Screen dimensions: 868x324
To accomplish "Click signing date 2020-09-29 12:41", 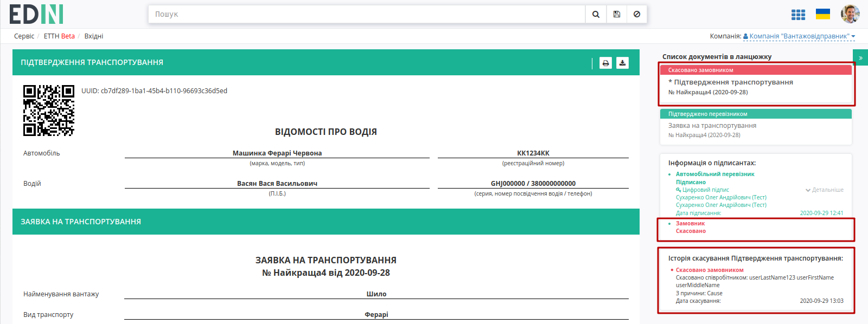I will tap(822, 213).
